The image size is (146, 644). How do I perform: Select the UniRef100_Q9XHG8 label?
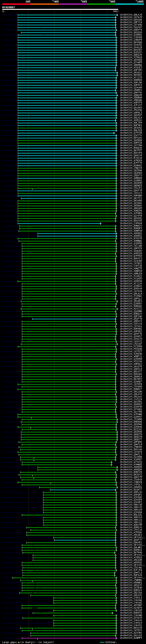coord(131,60)
